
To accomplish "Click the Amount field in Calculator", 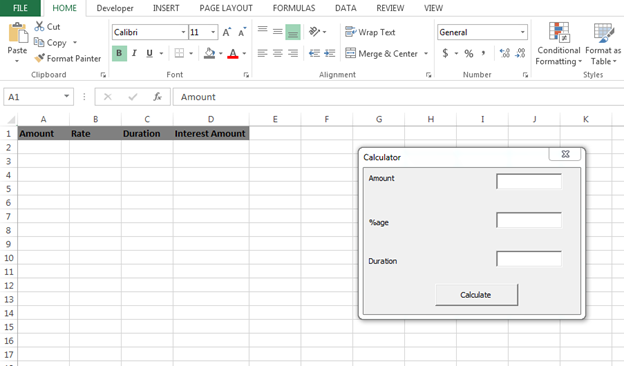I will 529,181.
